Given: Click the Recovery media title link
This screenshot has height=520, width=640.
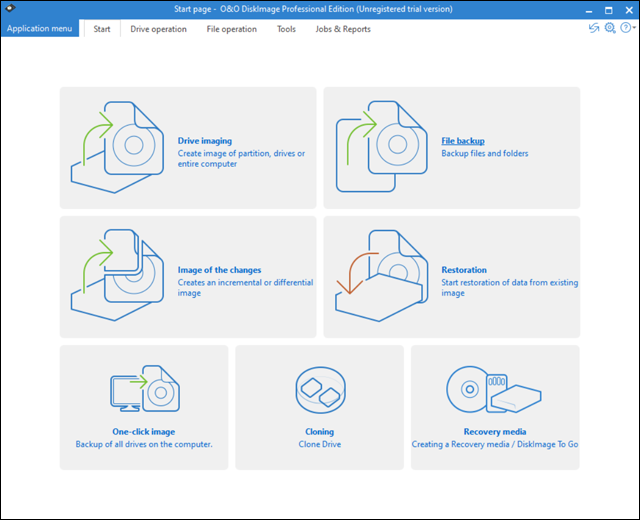Looking at the screenshot, I should pos(495,431).
